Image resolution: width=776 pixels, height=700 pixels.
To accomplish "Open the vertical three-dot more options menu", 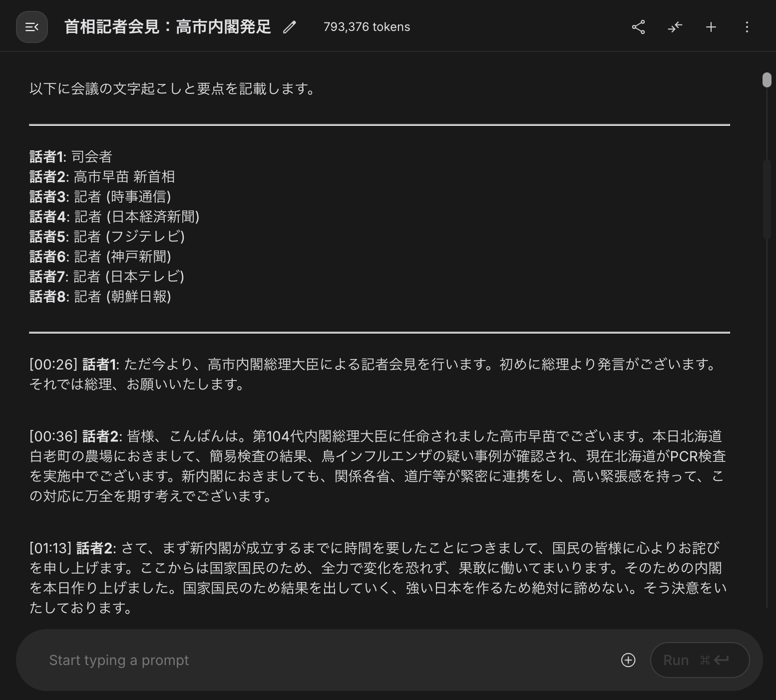I will pyautogui.click(x=747, y=27).
